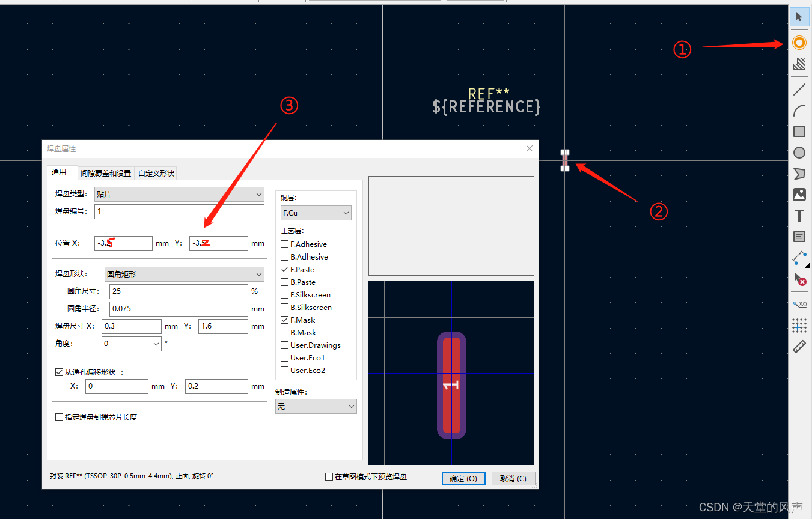
Task: Toggle specify pad to die length checkbox
Action: pyautogui.click(x=59, y=417)
